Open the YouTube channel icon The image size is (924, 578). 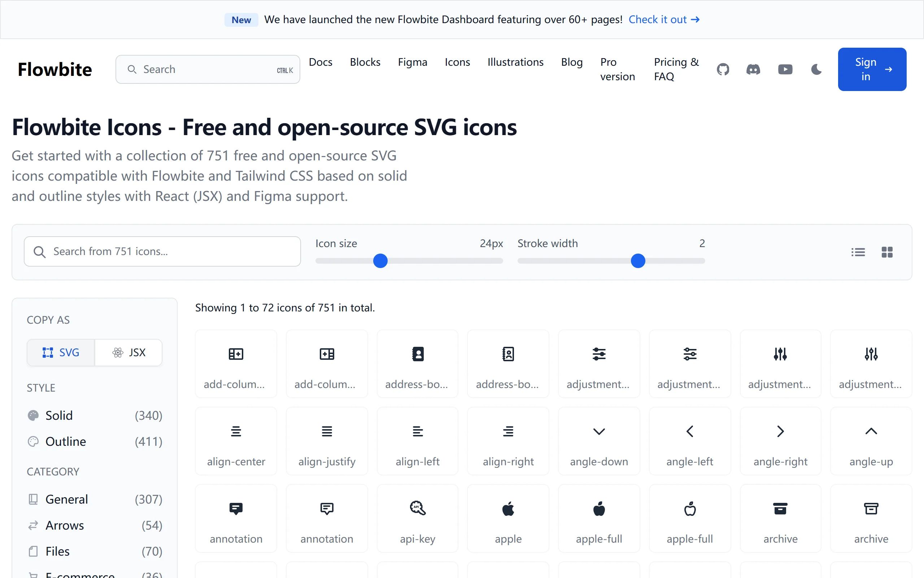click(x=785, y=69)
